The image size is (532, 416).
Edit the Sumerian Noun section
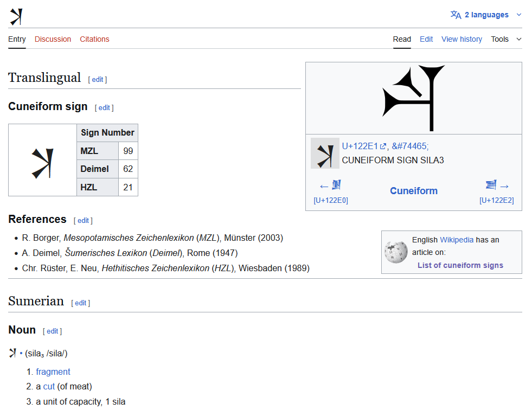tap(53, 331)
